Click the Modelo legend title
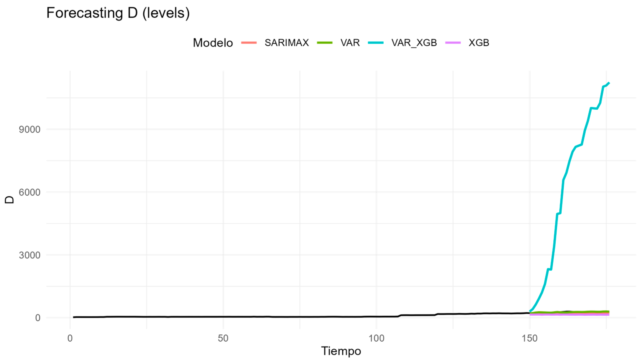Image resolution: width=644 pixels, height=363 pixels. coord(213,43)
